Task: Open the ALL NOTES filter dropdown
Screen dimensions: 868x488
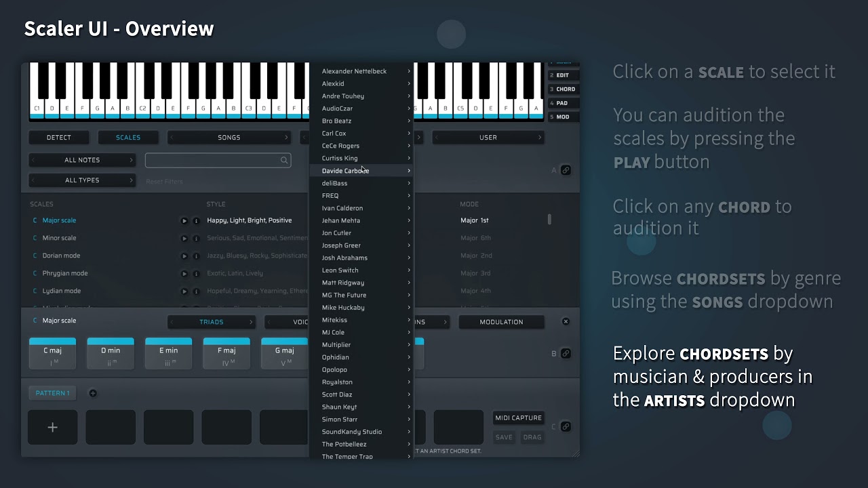Action: (x=82, y=160)
